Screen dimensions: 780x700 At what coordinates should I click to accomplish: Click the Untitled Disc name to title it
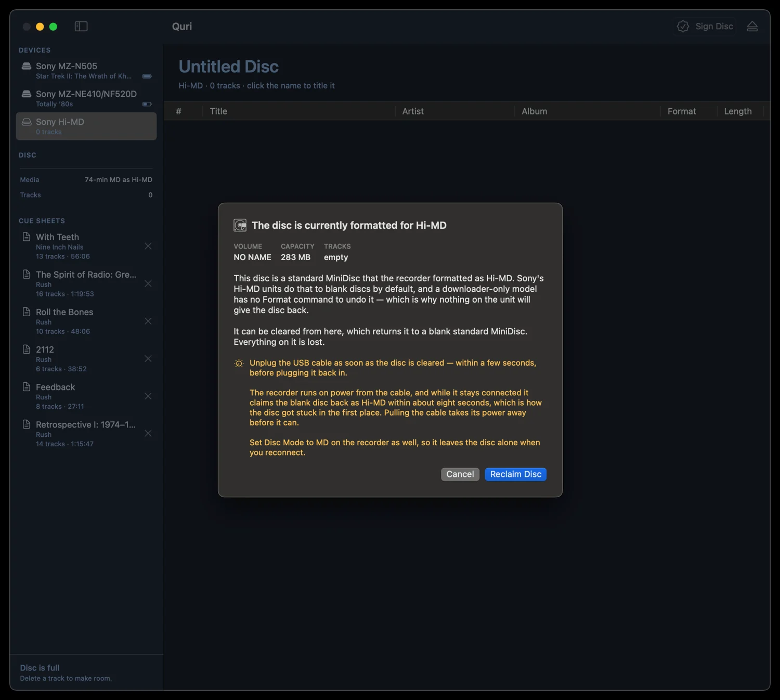pos(229,67)
